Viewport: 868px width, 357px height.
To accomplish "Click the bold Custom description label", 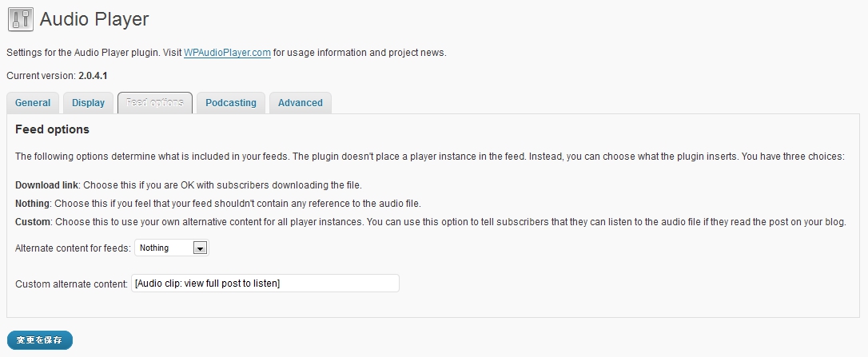I will (33, 221).
